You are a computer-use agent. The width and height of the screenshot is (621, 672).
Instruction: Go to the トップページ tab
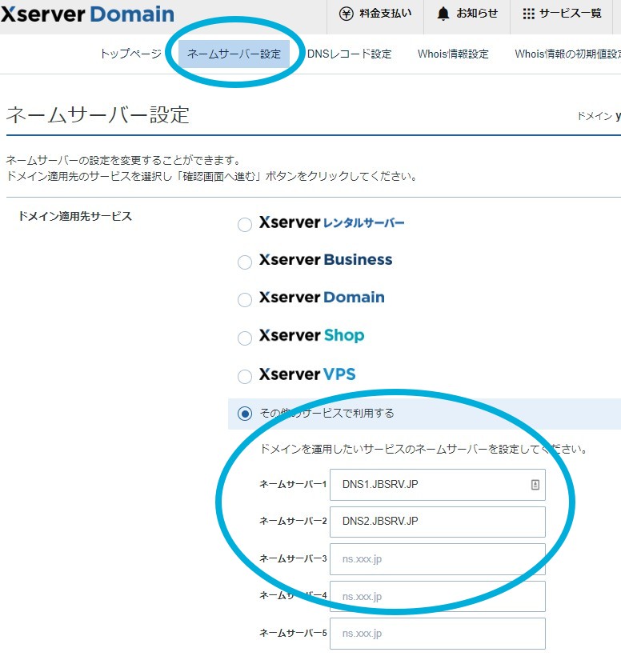tap(130, 54)
